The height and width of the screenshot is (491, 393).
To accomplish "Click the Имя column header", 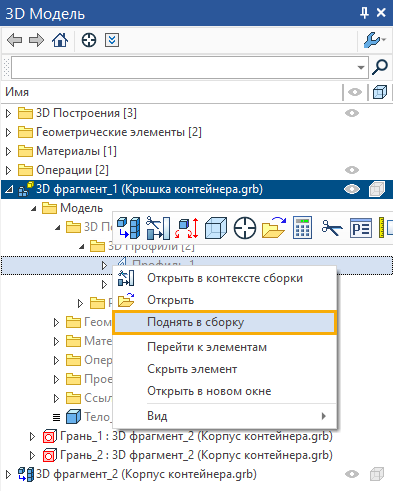I will point(17,92).
